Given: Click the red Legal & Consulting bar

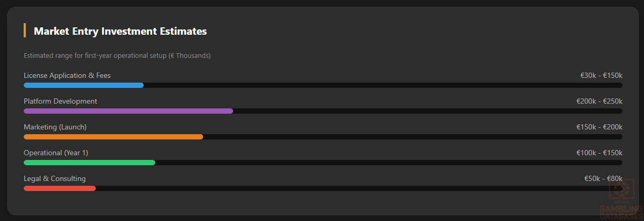Looking at the screenshot, I should [x=59, y=188].
